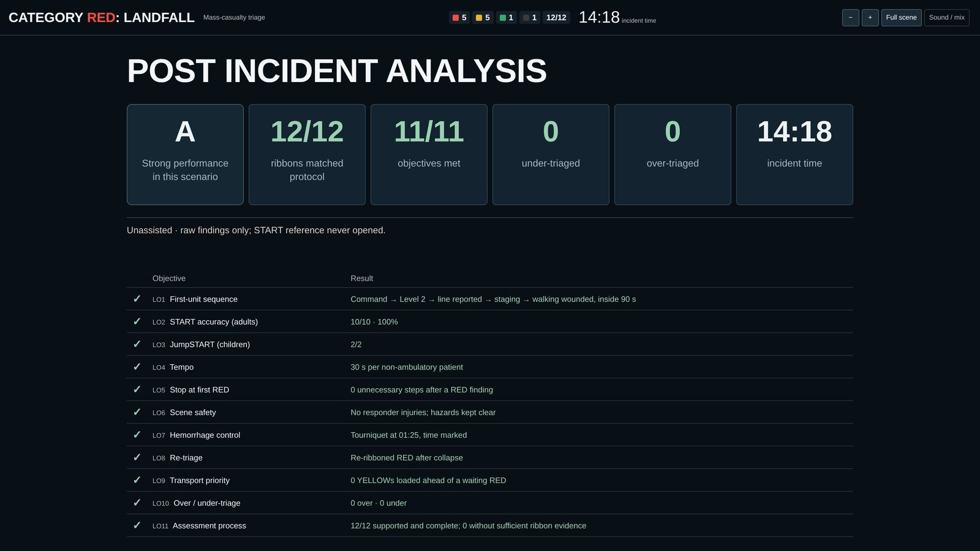
Task: Click the checkmark for First-unit sequence
Action: [137, 299]
